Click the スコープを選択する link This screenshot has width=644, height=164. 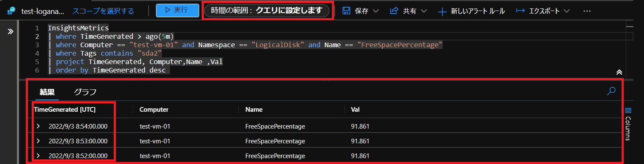(x=103, y=11)
